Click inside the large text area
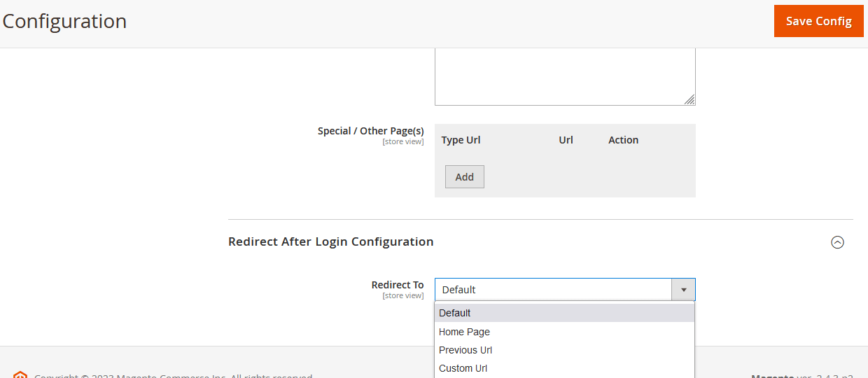This screenshot has height=378, width=868. coord(565,76)
